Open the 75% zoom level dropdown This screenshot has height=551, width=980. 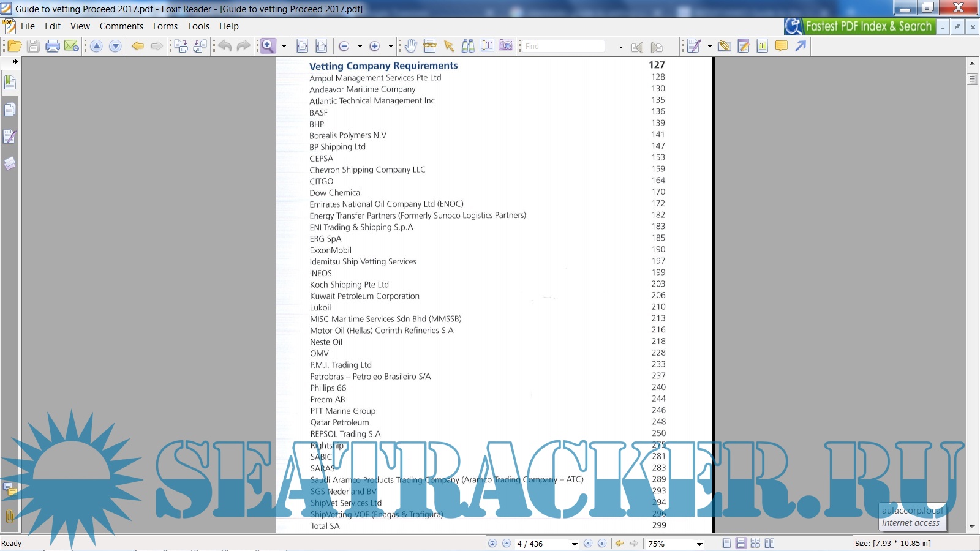pos(699,544)
